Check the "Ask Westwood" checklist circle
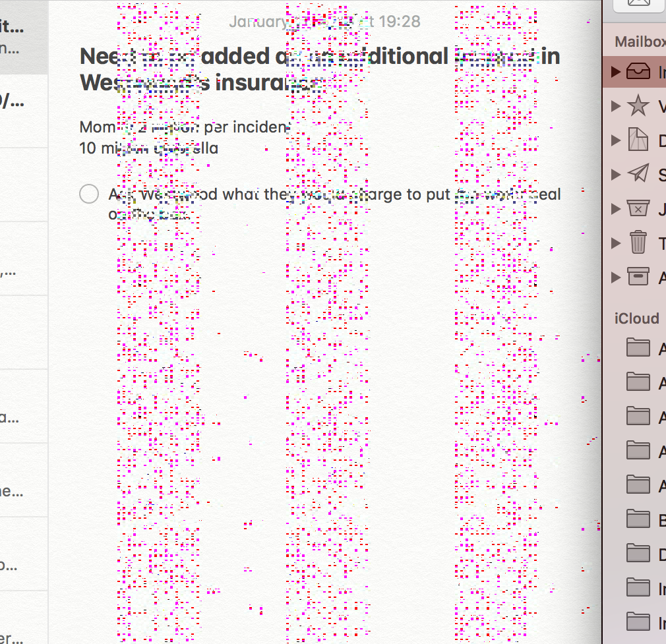The height and width of the screenshot is (644, 666). coord(89,194)
